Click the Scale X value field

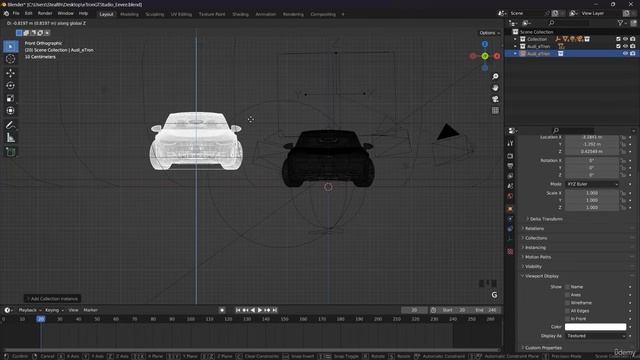(x=592, y=193)
